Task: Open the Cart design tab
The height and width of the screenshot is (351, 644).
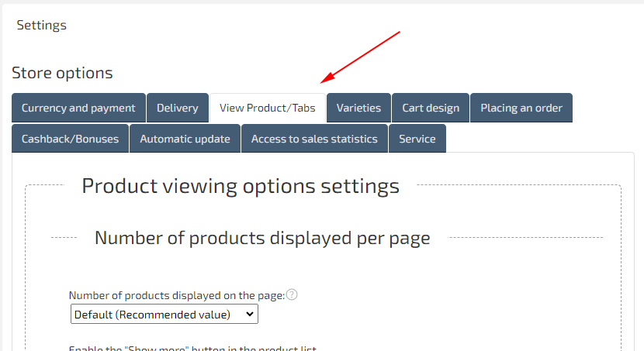Action: click(x=431, y=108)
